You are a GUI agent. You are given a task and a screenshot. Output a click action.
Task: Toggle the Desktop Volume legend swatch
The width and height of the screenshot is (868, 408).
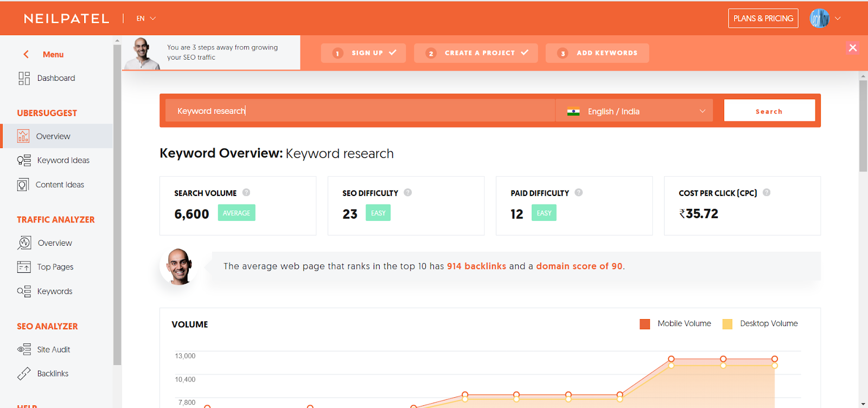click(x=727, y=324)
